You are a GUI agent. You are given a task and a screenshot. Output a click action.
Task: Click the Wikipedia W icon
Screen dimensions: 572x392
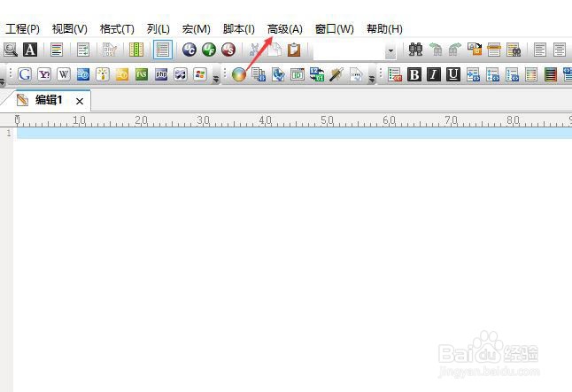tap(64, 74)
